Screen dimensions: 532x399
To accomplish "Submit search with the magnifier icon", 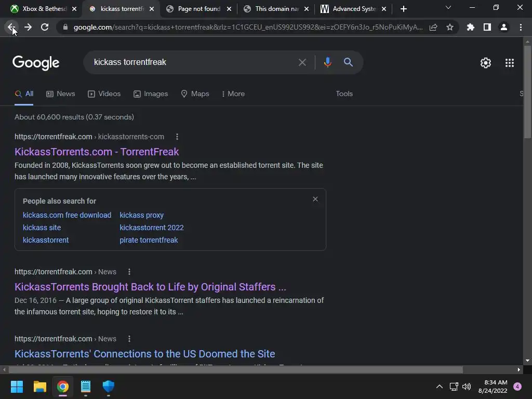I will click(x=348, y=62).
